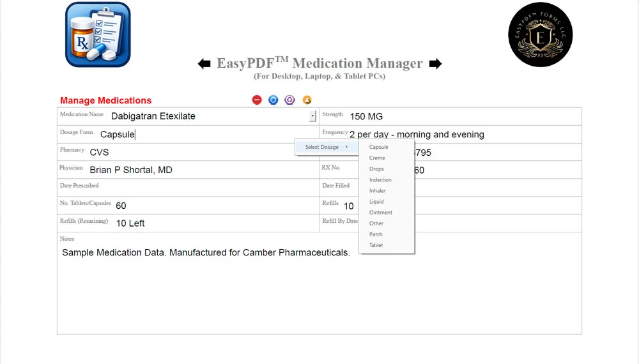This screenshot has width=639, height=364.
Task: Click the blue circular refresh icon
Action: point(273,100)
